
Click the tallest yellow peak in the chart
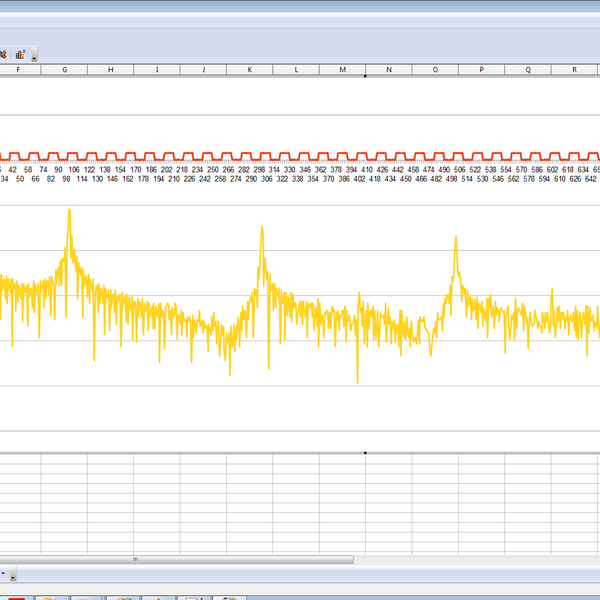pyautogui.click(x=69, y=212)
